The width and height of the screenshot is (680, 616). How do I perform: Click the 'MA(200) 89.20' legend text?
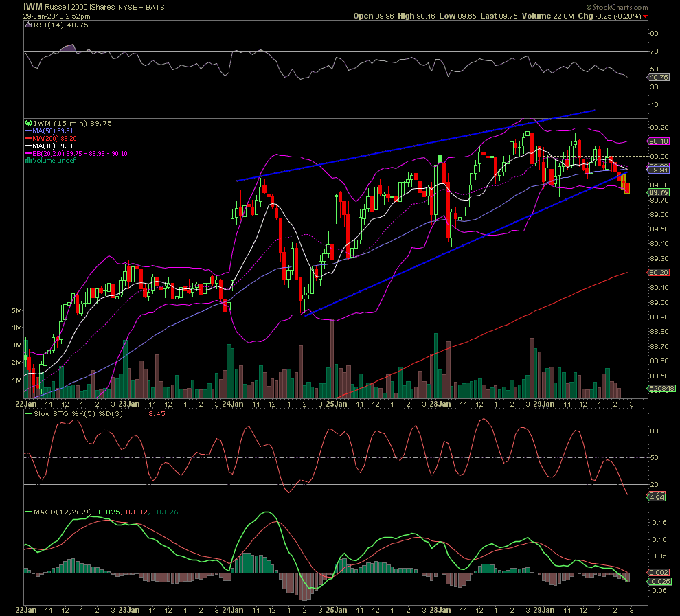tap(54, 138)
